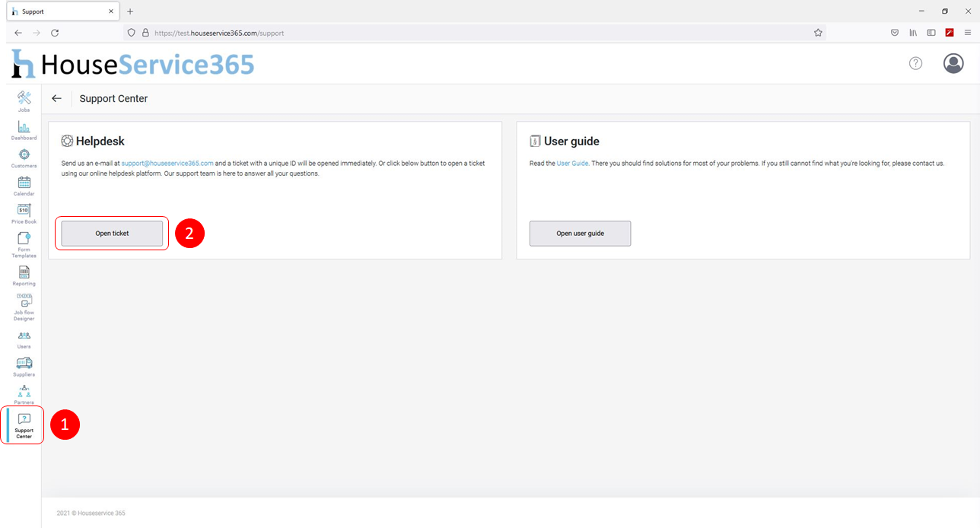The width and height of the screenshot is (980, 528).
Task: Click the browser forward arrow
Action: tap(37, 33)
